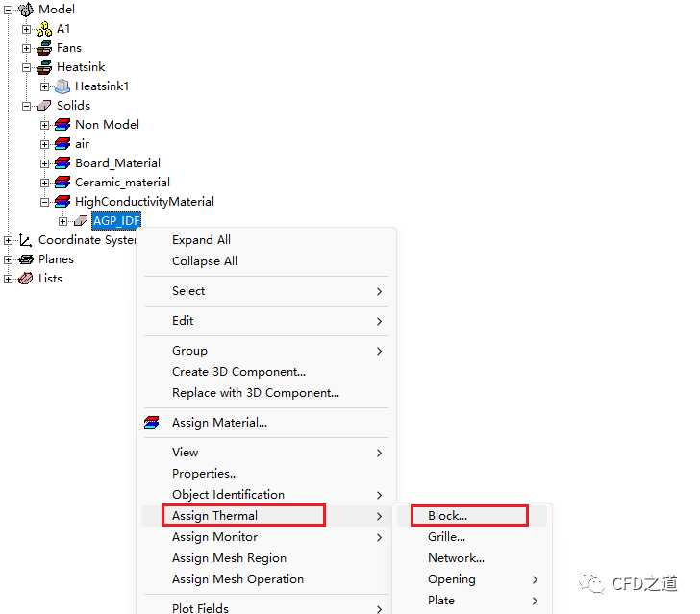Open the View submenu
Image resolution: width=700 pixels, height=614 pixels.
click(x=266, y=453)
